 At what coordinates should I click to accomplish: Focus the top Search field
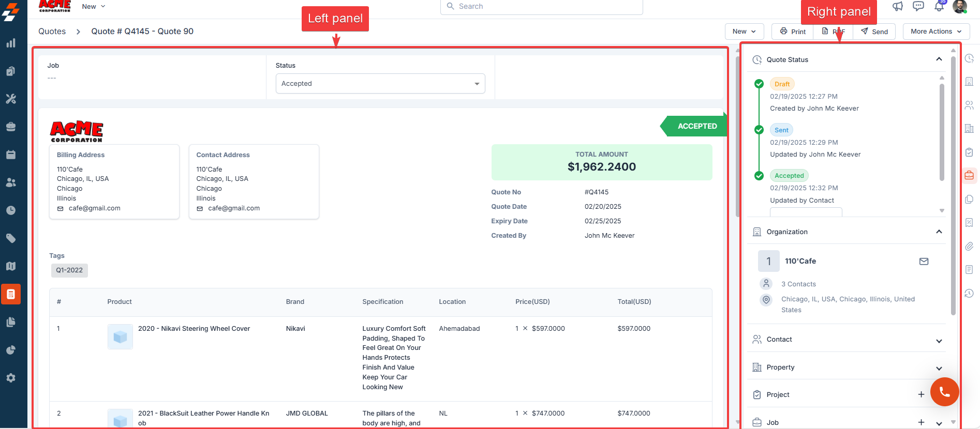[542, 7]
